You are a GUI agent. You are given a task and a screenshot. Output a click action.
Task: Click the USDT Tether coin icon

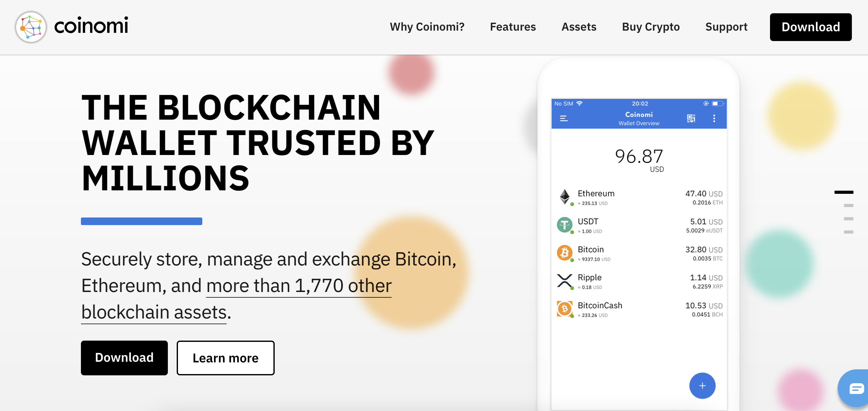click(x=565, y=225)
